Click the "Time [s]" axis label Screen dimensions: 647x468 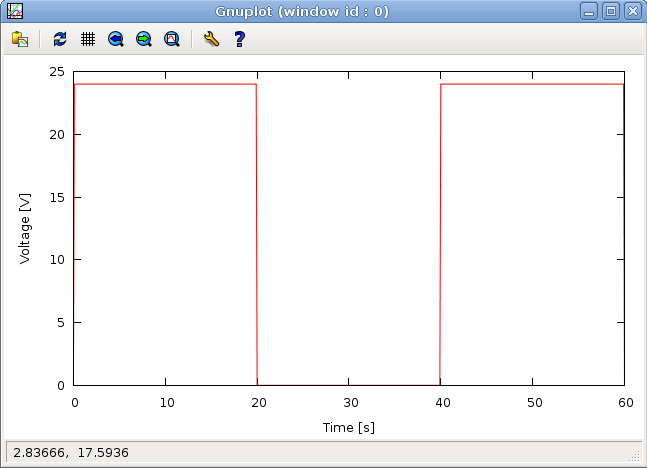348,427
